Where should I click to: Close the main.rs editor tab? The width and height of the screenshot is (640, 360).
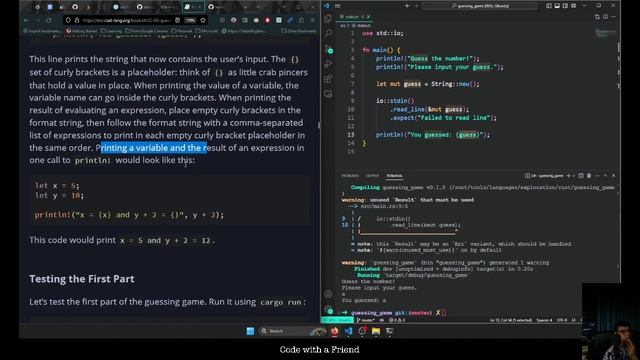coord(368,17)
